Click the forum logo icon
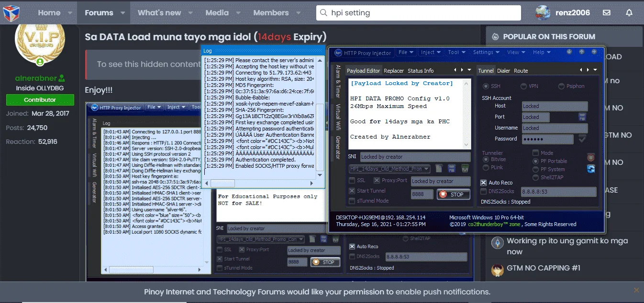This screenshot has height=303, width=644. pyautogui.click(x=11, y=13)
